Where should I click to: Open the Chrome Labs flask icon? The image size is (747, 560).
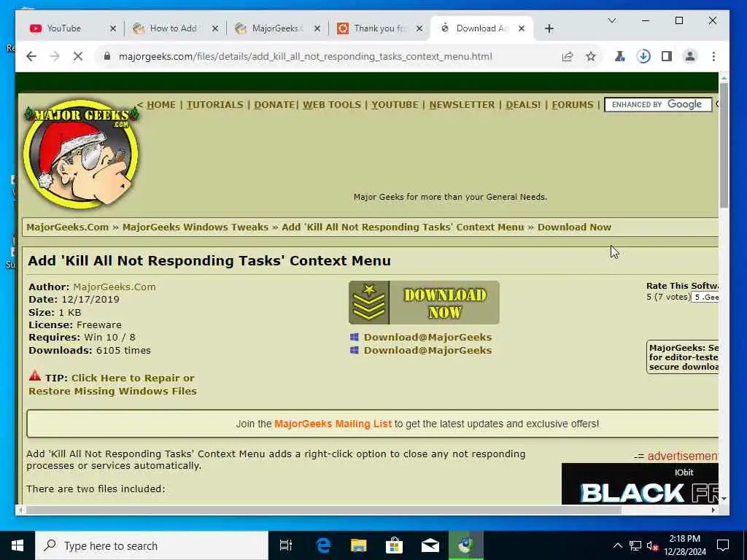[x=620, y=57]
